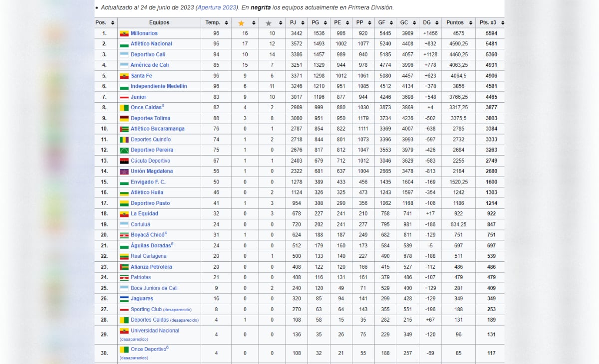Image resolution: width=599 pixels, height=364 pixels.
Task: Select the Equipos column header
Action: 159,22
